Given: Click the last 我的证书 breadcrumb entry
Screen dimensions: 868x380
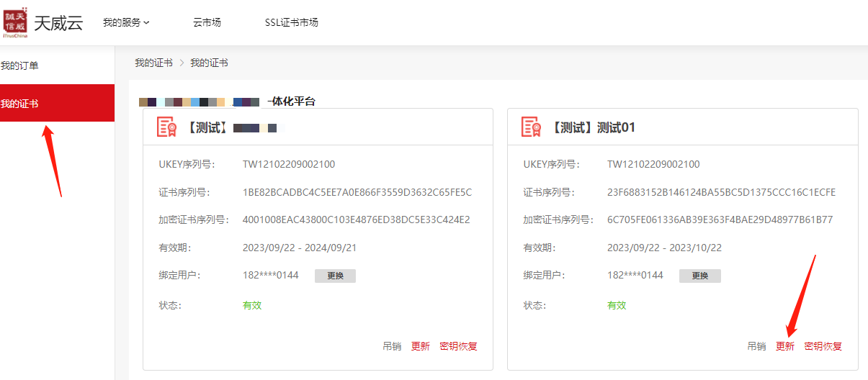Looking at the screenshot, I should pos(209,63).
